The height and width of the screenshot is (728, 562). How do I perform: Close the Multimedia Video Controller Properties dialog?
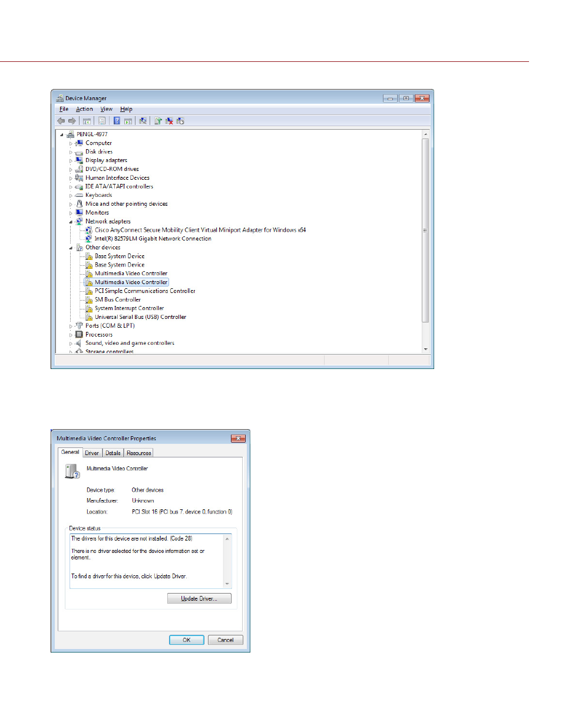click(238, 439)
